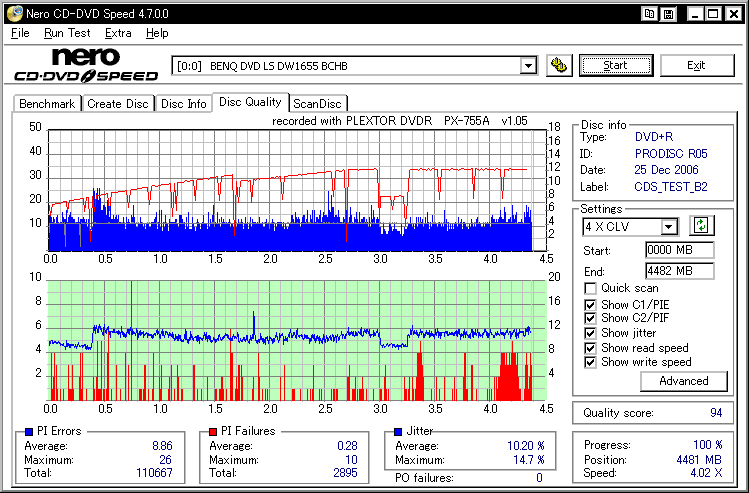Viewport: 749px width, 493px height.
Task: Click the red PI Failures legend square
Action: (213, 432)
